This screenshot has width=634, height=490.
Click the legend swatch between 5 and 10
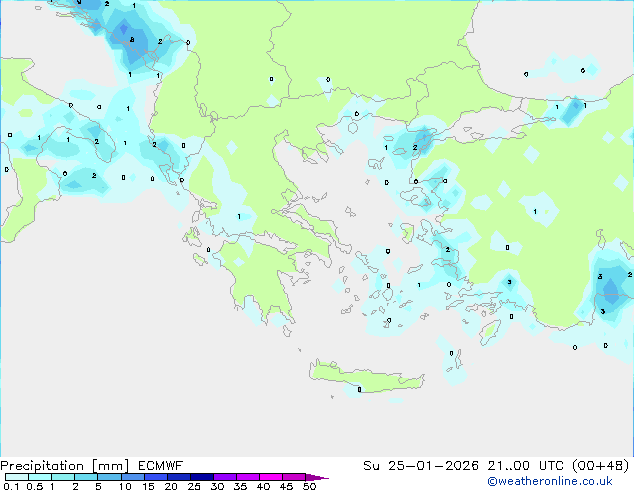coord(110,477)
